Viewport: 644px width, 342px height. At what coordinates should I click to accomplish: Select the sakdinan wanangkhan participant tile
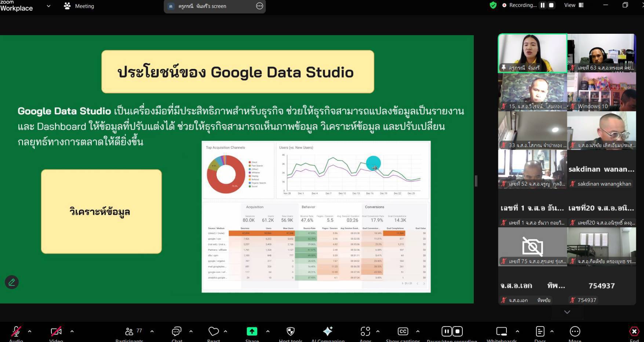(x=601, y=169)
